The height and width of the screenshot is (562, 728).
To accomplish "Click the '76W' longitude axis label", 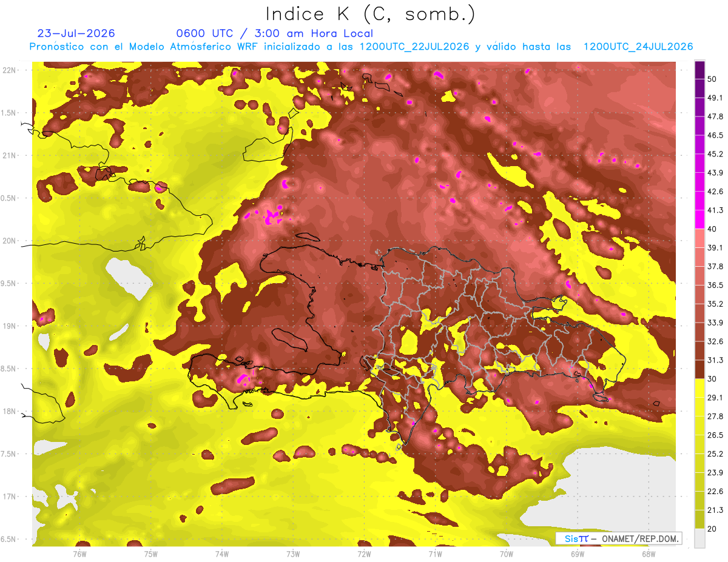I will [79, 554].
